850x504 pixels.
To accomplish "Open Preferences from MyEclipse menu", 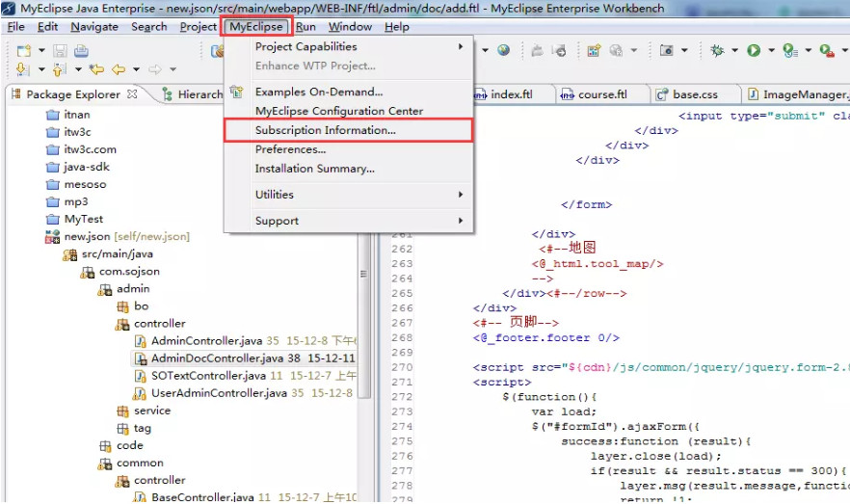I will pos(349,149).
